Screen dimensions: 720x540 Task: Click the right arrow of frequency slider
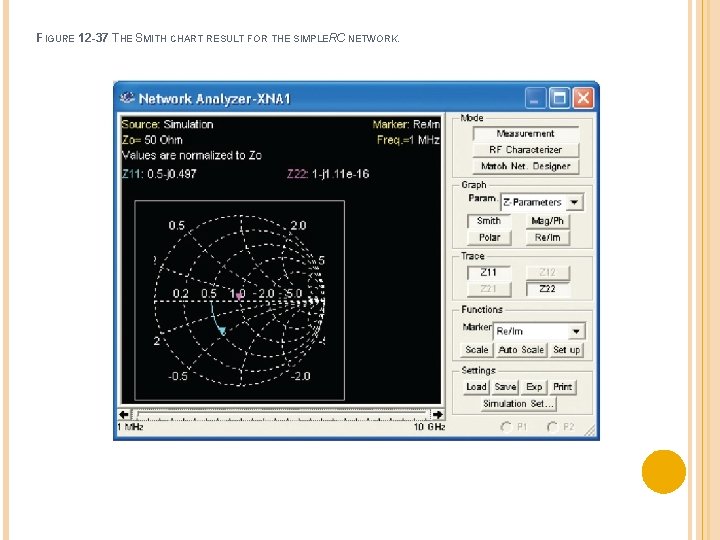click(438, 415)
